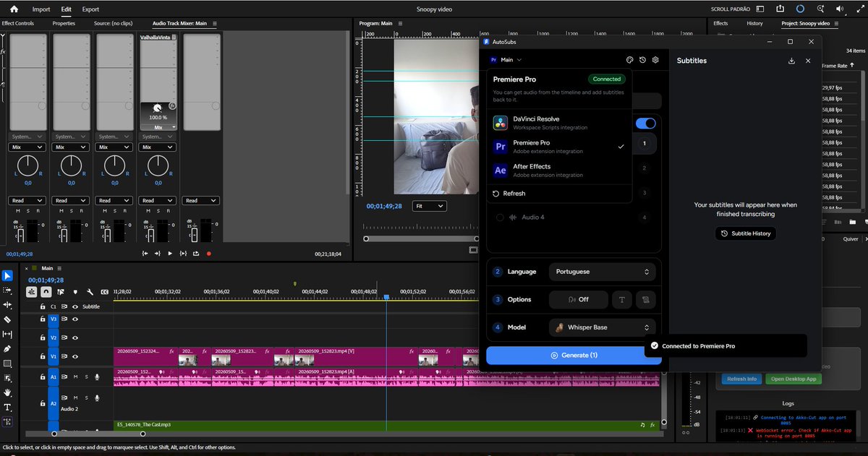
Task: Click Open Desktop App button
Action: pyautogui.click(x=793, y=379)
